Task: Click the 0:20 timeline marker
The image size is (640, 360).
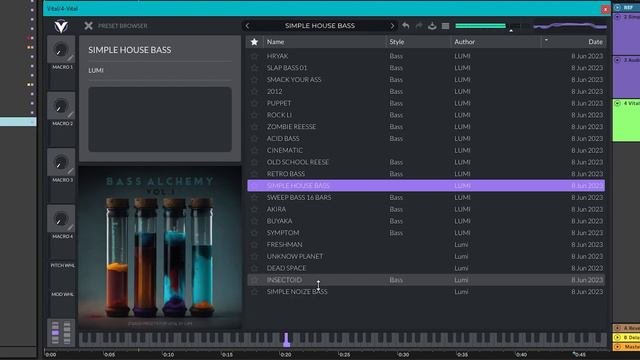Action: pos(286,354)
